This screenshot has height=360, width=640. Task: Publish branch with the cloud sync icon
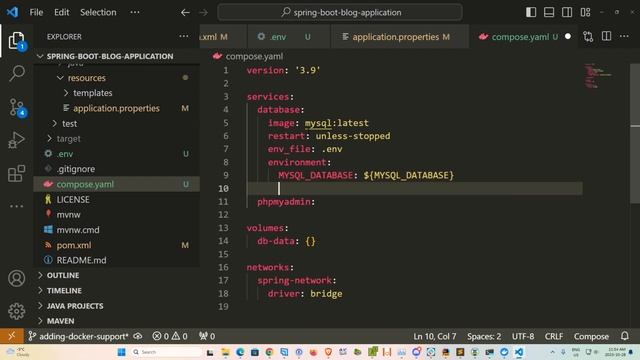138,336
